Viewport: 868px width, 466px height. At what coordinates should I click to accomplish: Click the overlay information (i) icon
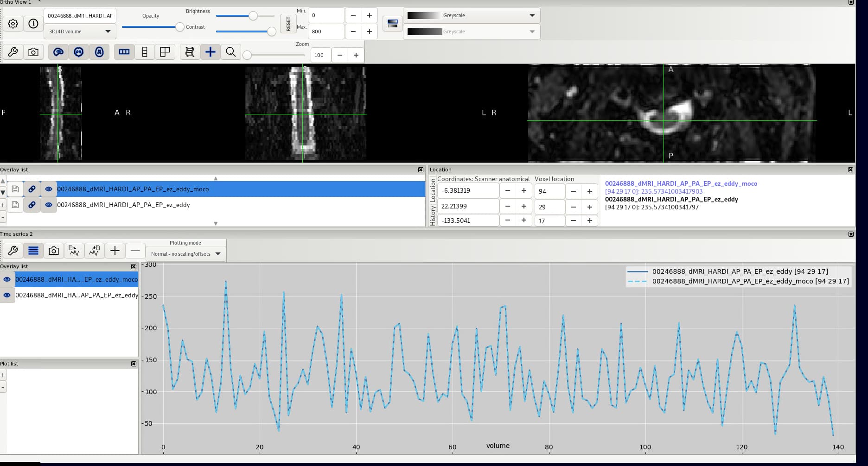tap(33, 24)
